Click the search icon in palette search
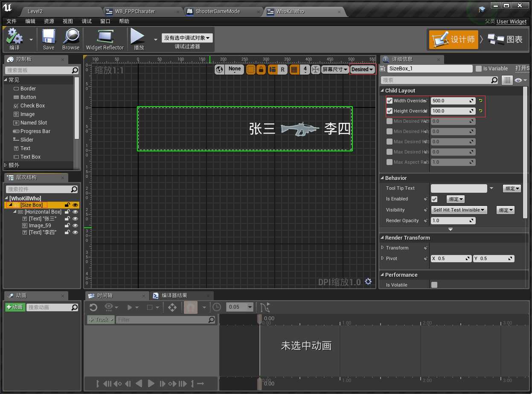The height and width of the screenshot is (394, 532). [75, 70]
